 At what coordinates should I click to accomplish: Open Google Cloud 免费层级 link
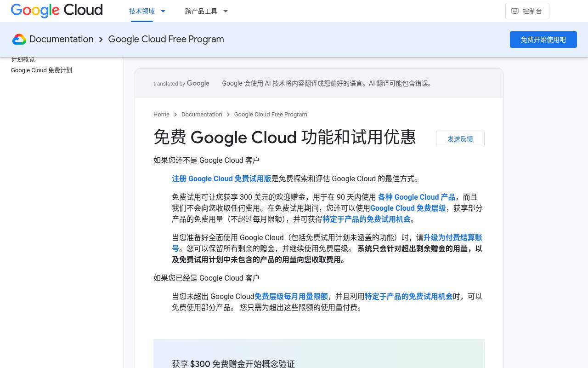pyautogui.click(x=408, y=208)
